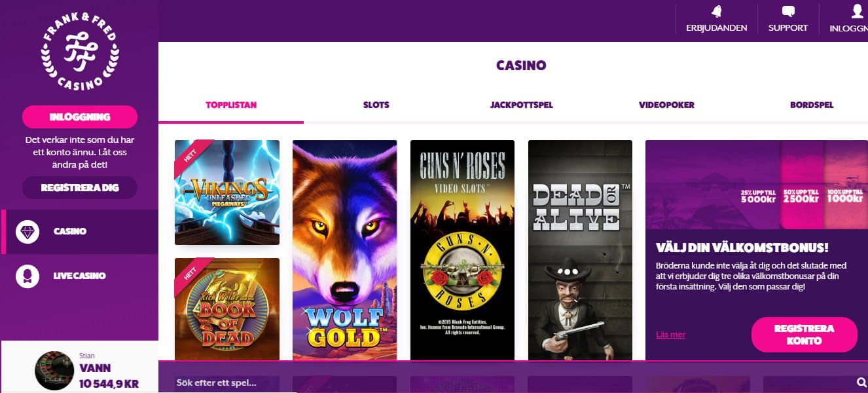Open the Jackpottspel tab

[522, 105]
